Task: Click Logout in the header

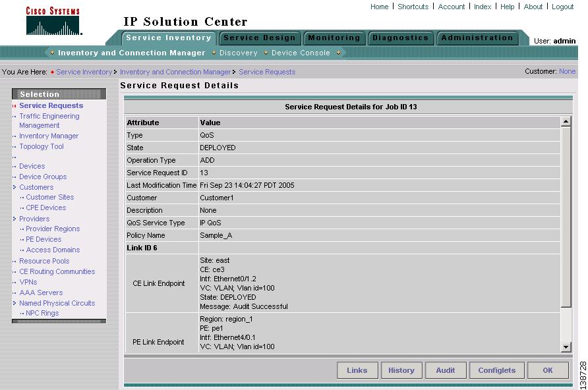Action: point(562,7)
